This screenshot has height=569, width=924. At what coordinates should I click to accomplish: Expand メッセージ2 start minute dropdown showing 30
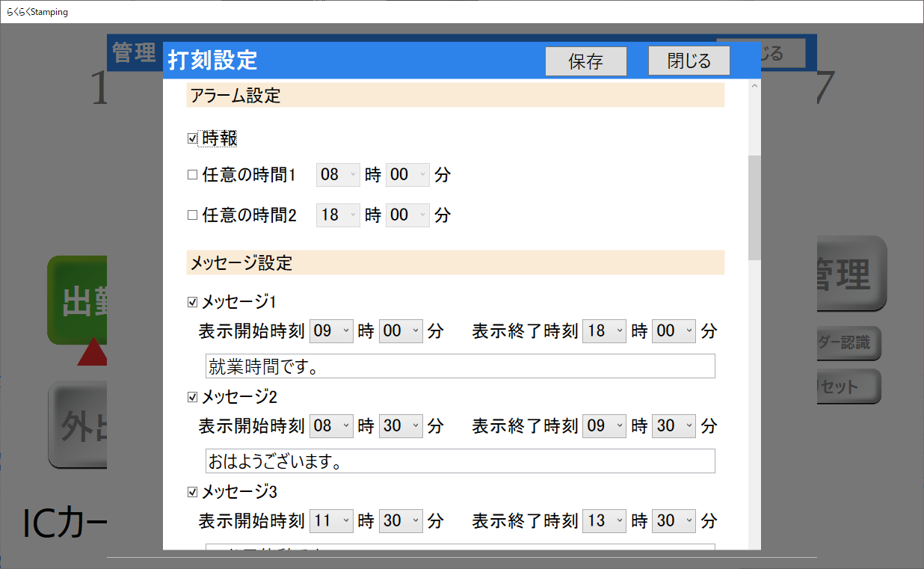[401, 425]
